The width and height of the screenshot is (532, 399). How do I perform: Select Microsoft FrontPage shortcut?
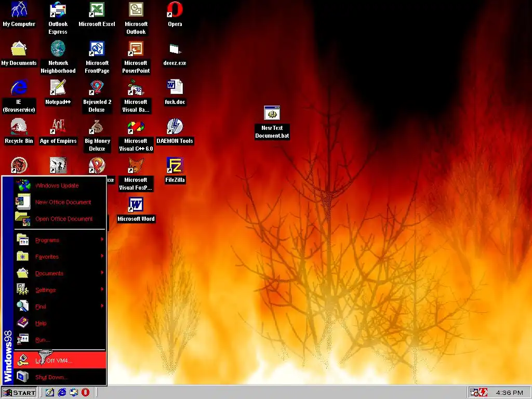(x=97, y=57)
